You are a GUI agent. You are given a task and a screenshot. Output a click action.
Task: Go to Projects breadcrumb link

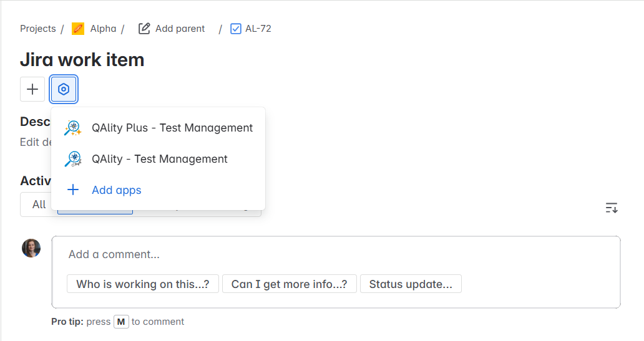pos(38,29)
